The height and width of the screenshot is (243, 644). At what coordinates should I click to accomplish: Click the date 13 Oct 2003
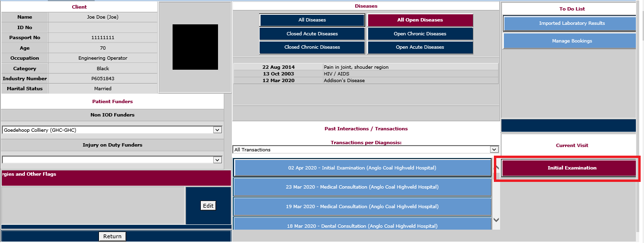pyautogui.click(x=279, y=74)
